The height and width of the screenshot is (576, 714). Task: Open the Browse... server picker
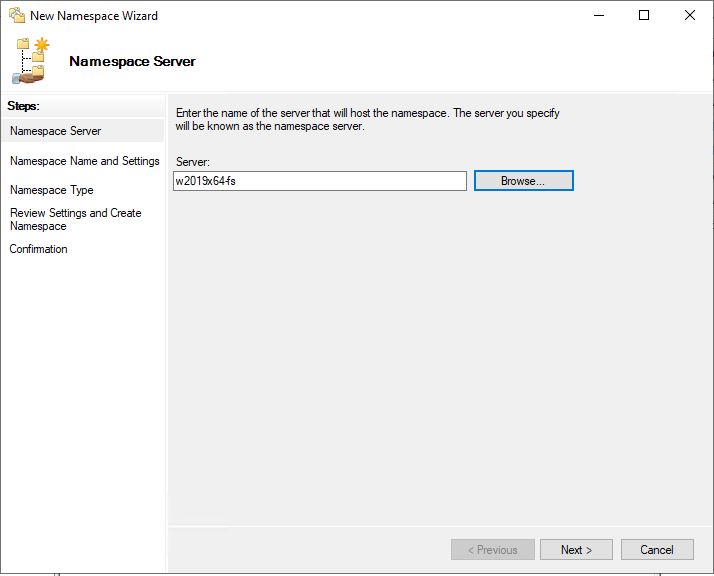[524, 181]
